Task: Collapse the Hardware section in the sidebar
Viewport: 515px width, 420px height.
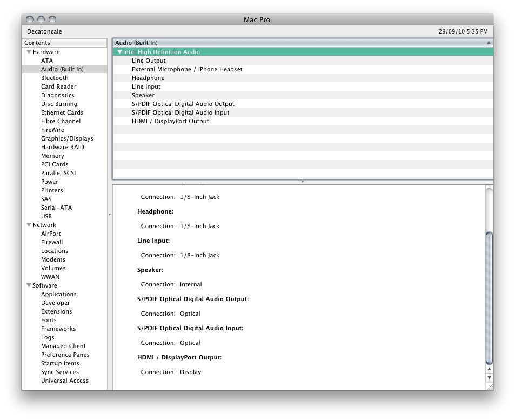Action: coord(29,52)
